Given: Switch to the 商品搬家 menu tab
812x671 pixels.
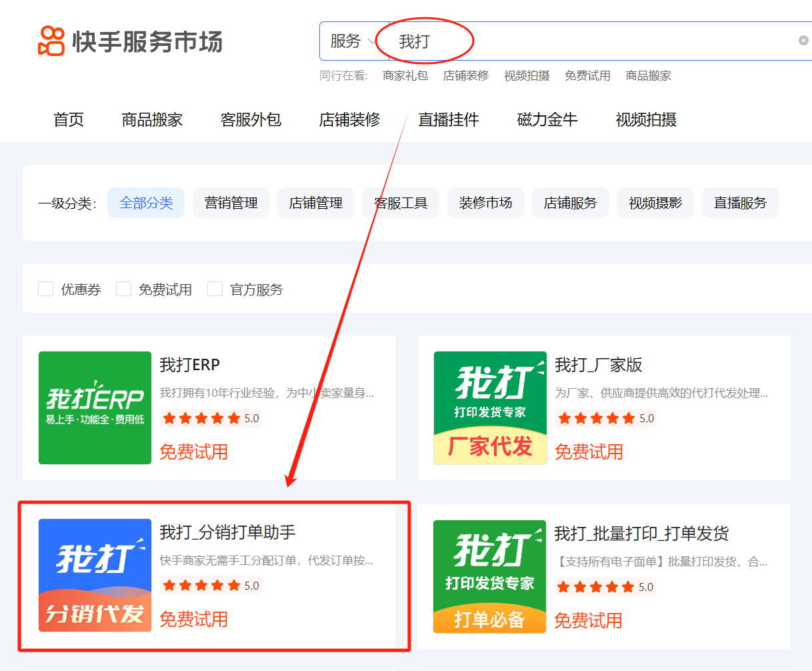Looking at the screenshot, I should [x=151, y=119].
